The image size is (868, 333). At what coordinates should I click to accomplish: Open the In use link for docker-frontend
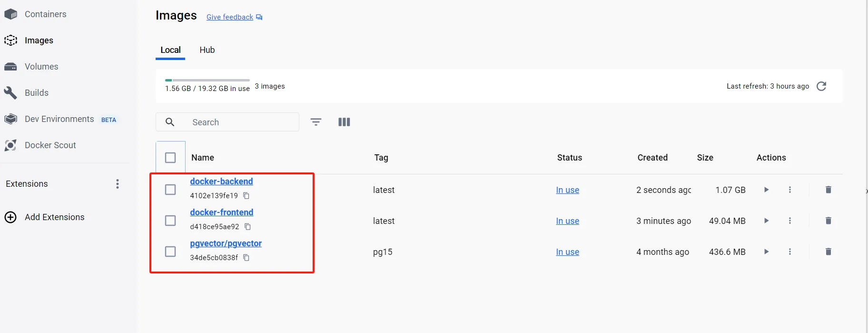pos(567,221)
